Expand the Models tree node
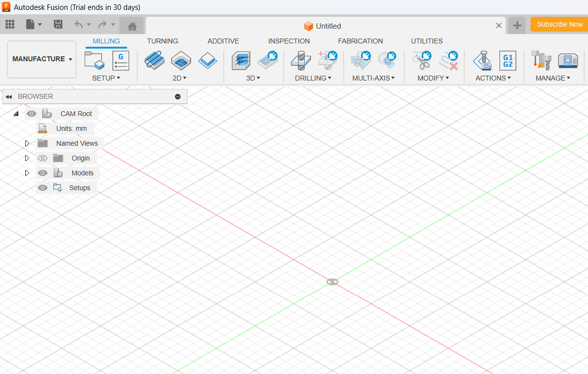This screenshot has width=588, height=374. tap(27, 173)
